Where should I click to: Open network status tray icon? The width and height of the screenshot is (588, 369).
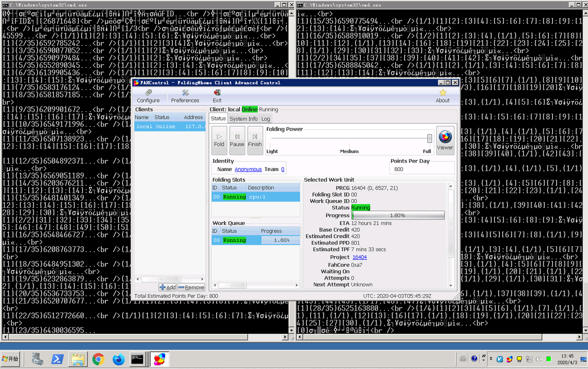[x=529, y=359]
